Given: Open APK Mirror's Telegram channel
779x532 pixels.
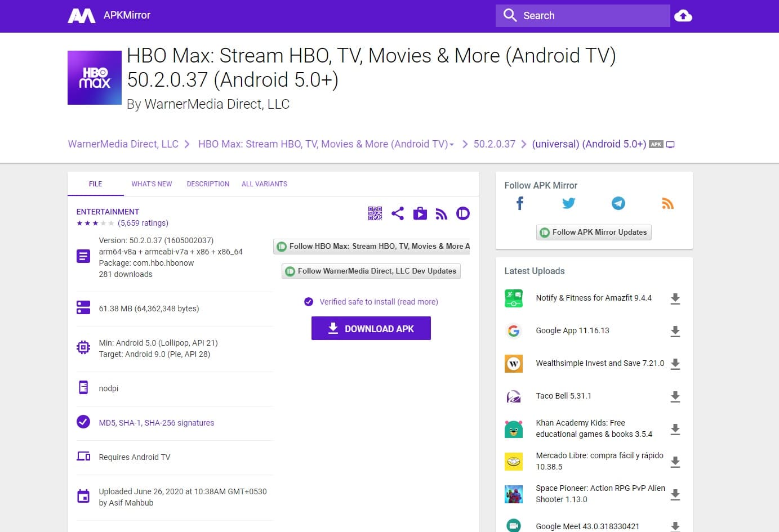Looking at the screenshot, I should pos(618,203).
